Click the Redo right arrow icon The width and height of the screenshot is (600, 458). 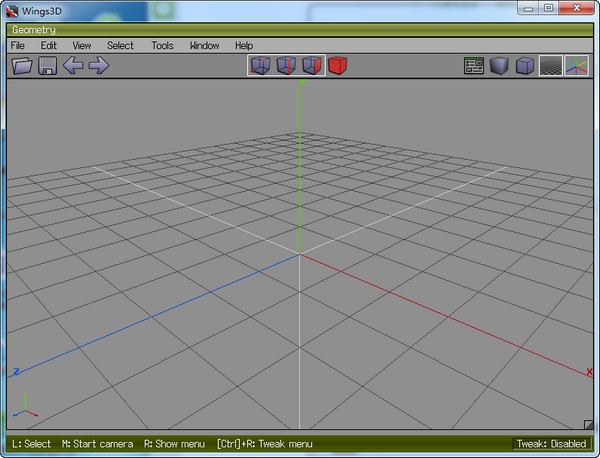click(98, 66)
